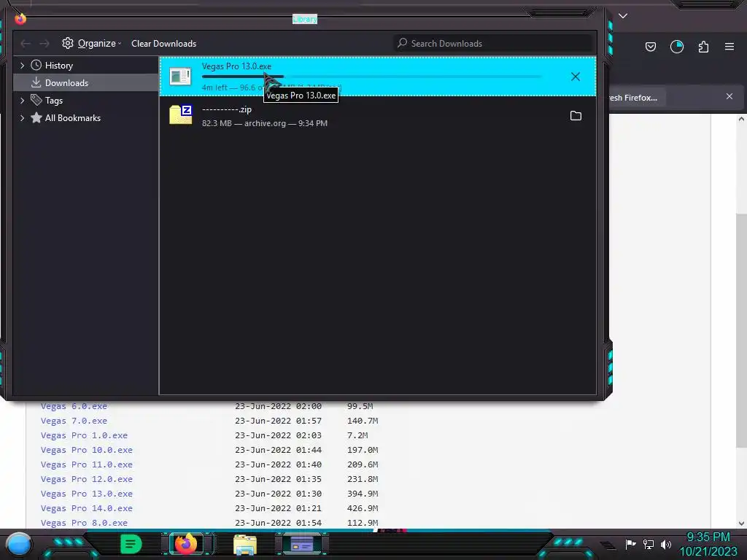
Task: Open the Firefox downloads progress indicator
Action: (x=676, y=47)
